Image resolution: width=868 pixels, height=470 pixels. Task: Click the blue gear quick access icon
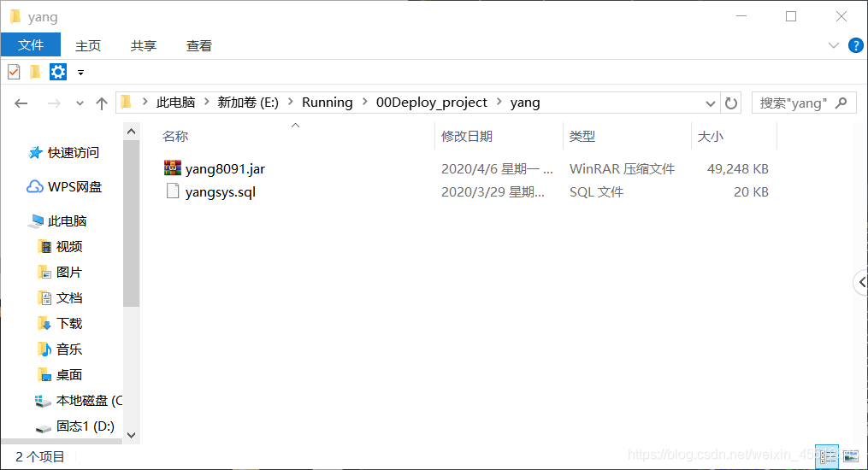point(58,72)
